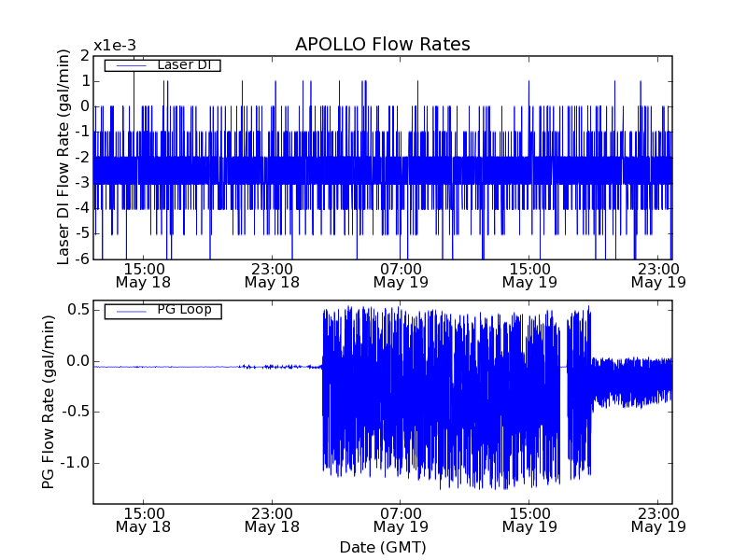Click the "0.5" tick on the PG axis
747x560 pixels.
(77, 310)
